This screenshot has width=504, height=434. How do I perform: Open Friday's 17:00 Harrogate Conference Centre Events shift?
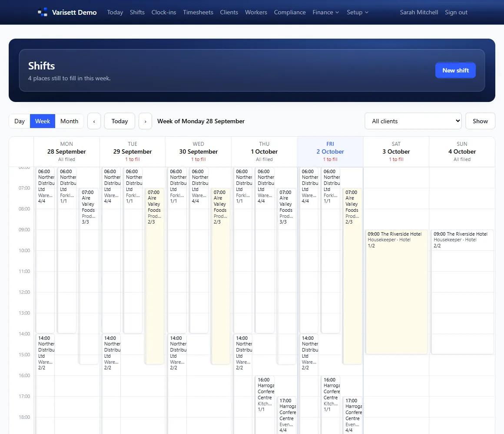pyautogui.click(x=353, y=415)
